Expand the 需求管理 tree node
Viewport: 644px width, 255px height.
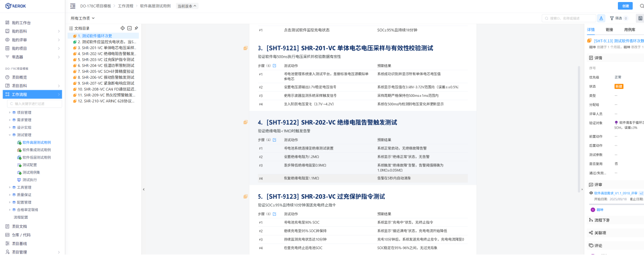coord(10,120)
